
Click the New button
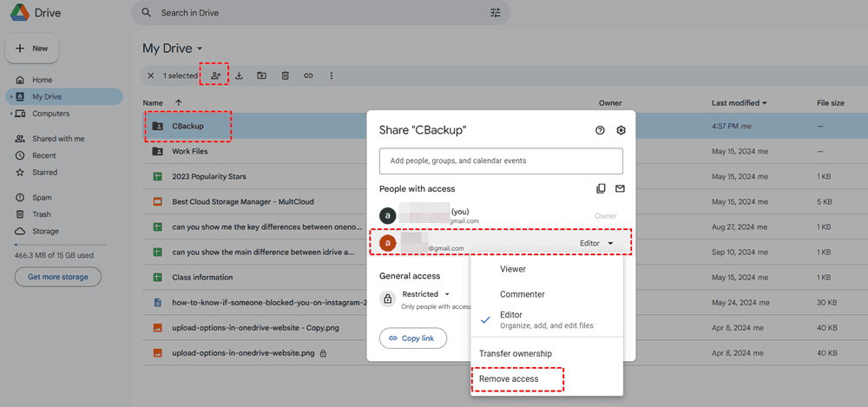tap(32, 49)
